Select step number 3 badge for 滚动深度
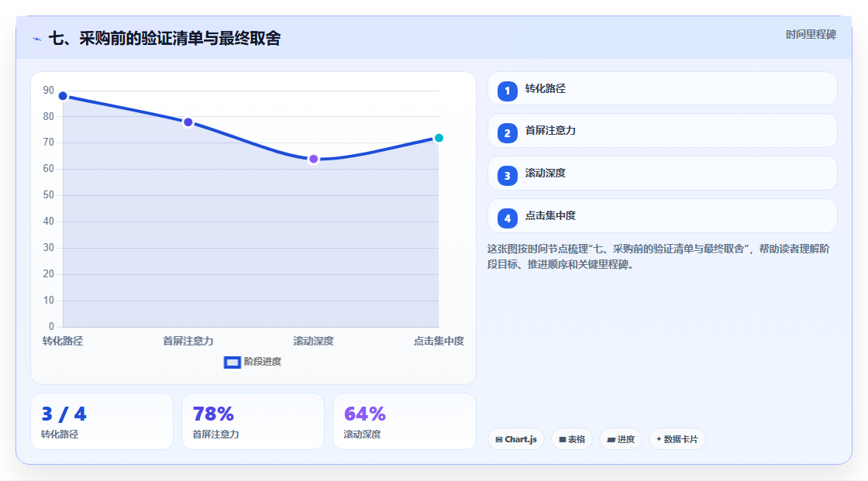Screen dimensions: 868x481 [507, 176]
